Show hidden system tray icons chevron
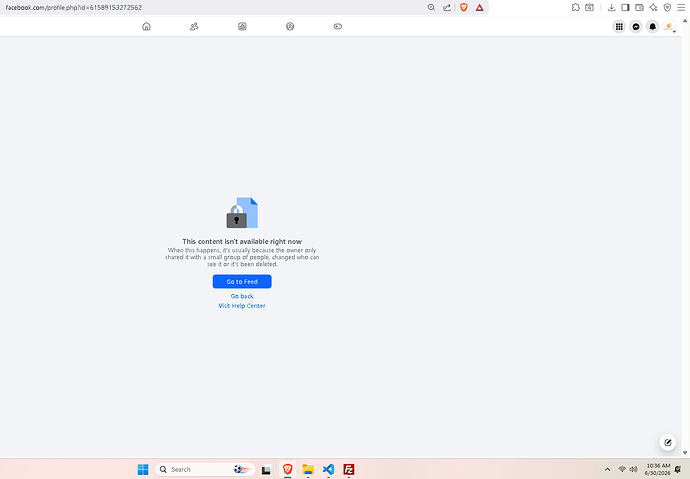Image resolution: width=690 pixels, height=479 pixels. pyautogui.click(x=607, y=469)
